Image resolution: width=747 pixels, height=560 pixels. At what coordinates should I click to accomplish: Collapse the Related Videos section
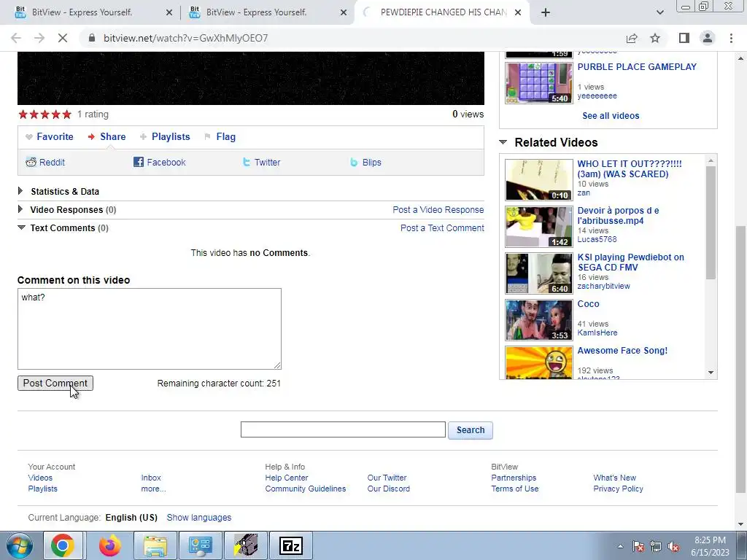pyautogui.click(x=503, y=142)
